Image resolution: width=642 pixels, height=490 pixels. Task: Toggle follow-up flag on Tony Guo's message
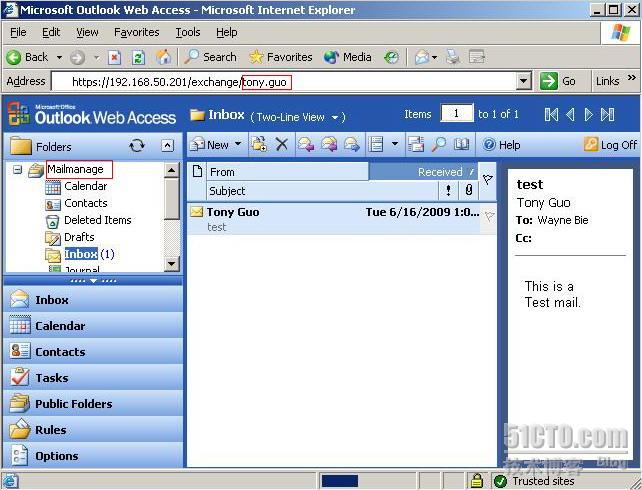point(489,216)
